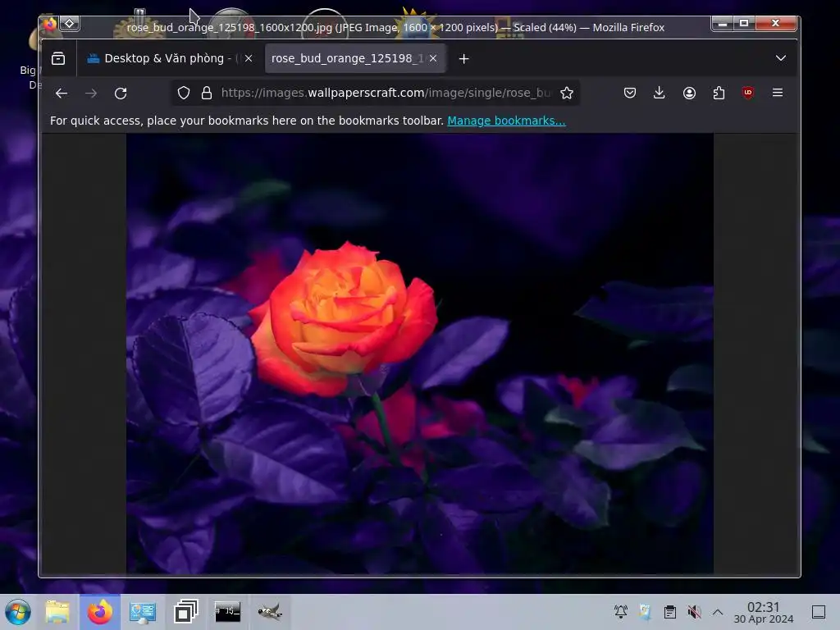Toggle muted audio volume tray icon
Screen dimensions: 840x630
coord(694,612)
